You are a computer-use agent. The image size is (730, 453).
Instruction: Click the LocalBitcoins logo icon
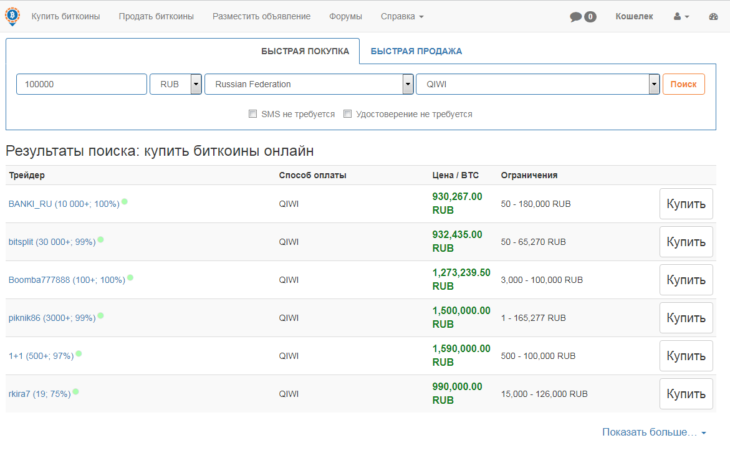[13, 16]
